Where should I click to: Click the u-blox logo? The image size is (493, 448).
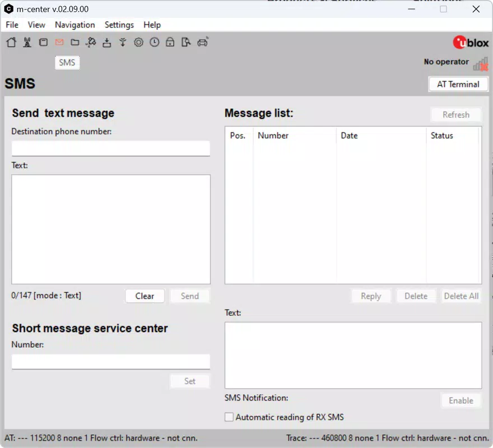[x=471, y=43]
